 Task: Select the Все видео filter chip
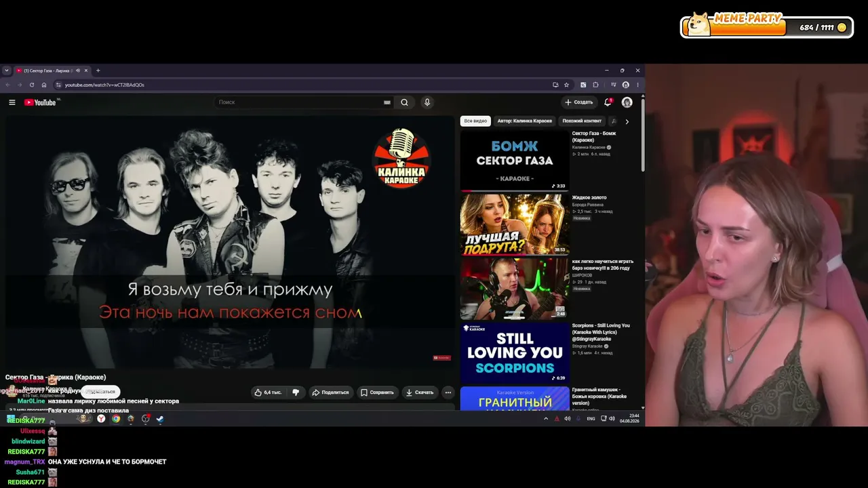point(475,121)
